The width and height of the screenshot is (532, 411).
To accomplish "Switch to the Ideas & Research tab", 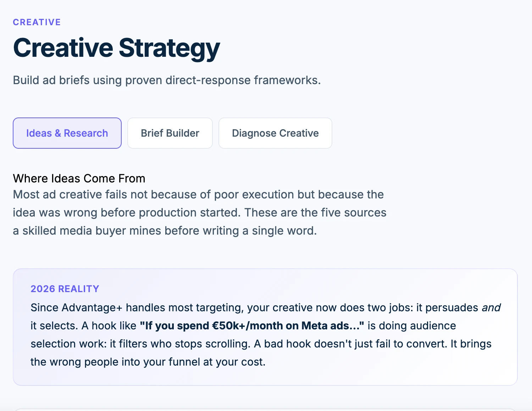I will coord(67,133).
